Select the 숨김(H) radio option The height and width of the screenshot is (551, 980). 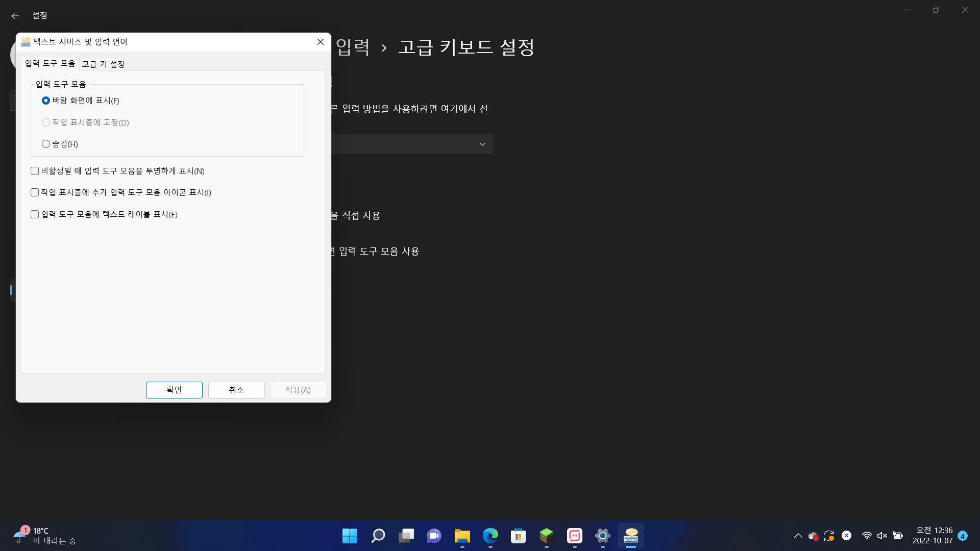(x=46, y=144)
